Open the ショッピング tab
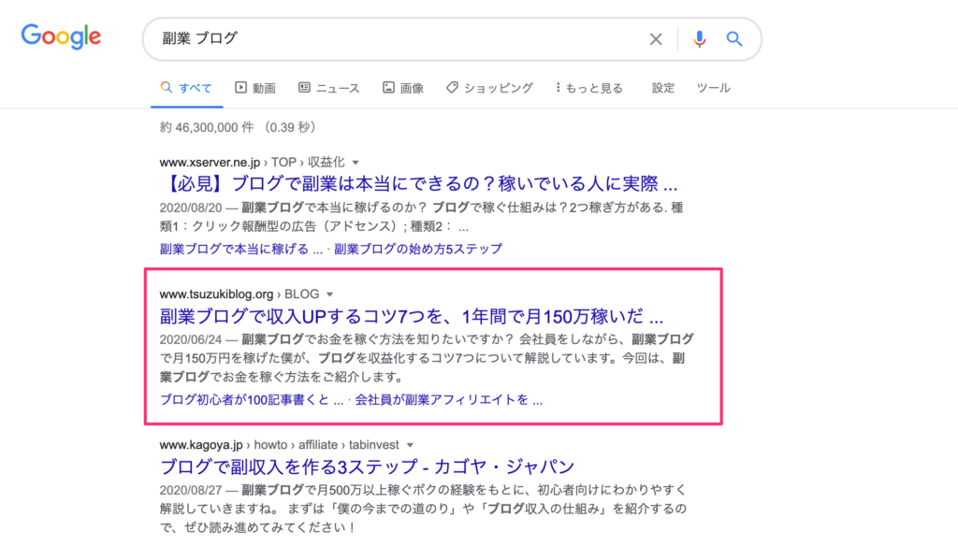The image size is (958, 560). [x=489, y=88]
